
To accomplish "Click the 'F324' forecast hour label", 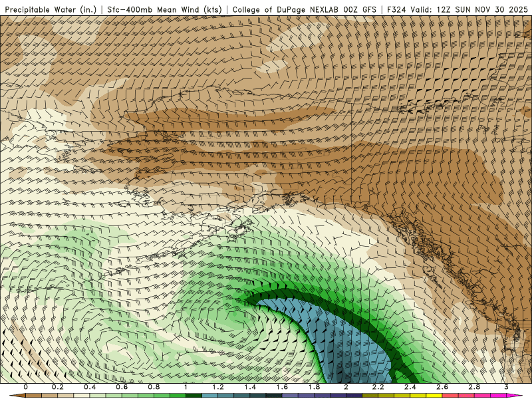I will [x=397, y=10].
